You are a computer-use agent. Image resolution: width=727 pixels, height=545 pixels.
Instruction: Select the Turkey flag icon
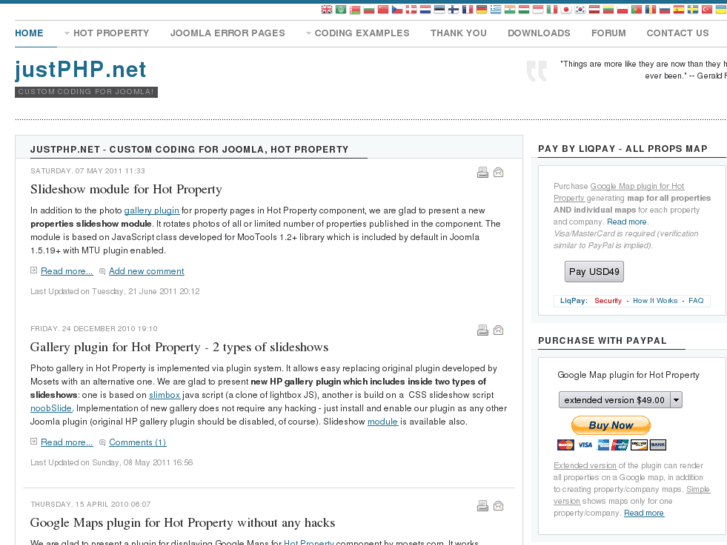click(707, 9)
